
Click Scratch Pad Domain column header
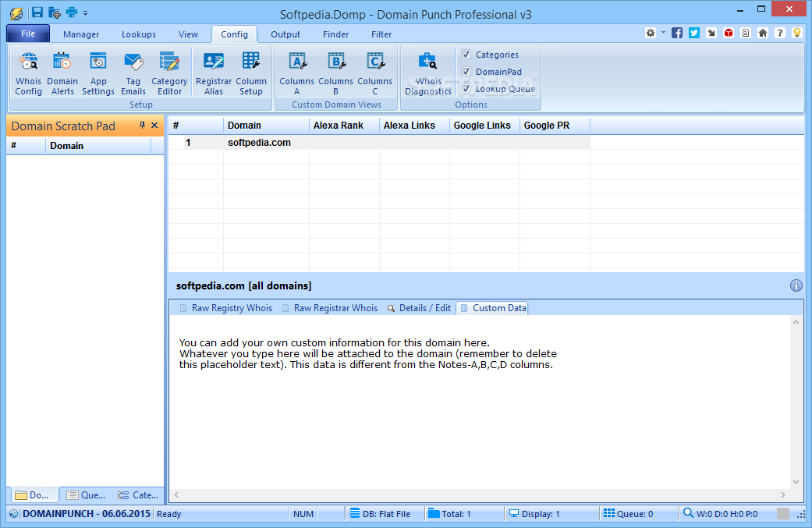98,146
